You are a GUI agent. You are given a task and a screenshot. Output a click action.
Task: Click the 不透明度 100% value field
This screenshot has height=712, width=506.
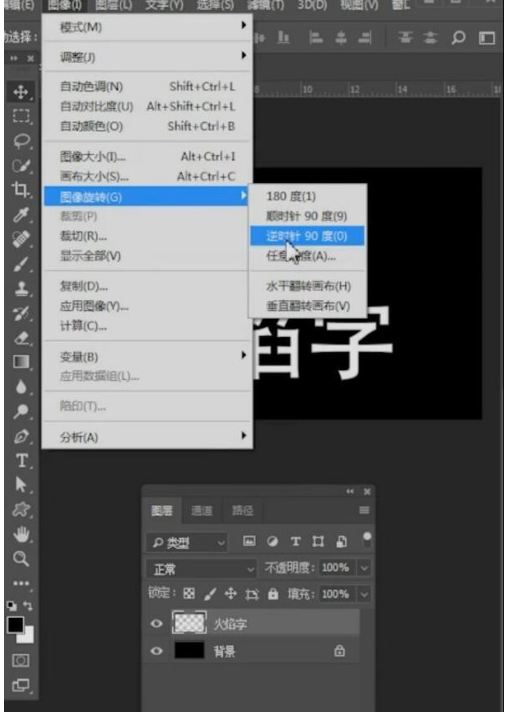pos(335,568)
